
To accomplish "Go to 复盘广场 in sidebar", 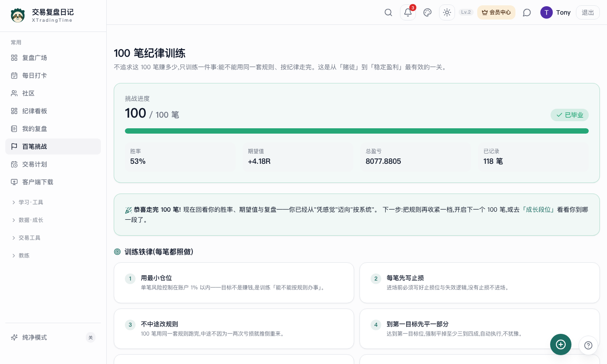I will tap(53, 58).
